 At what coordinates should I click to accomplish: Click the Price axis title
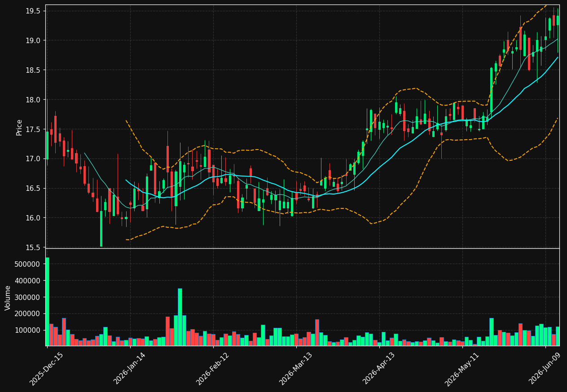19,127
